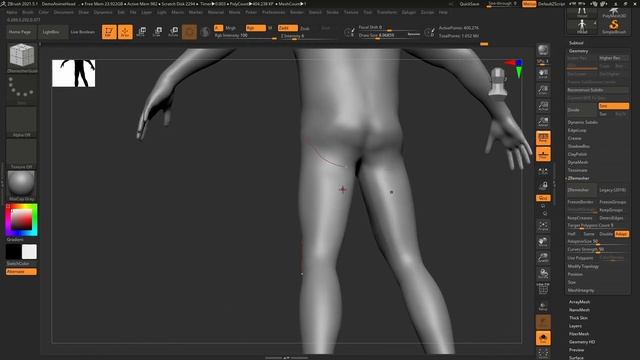Click the Rotate view icon
Screen dimensions: 640x360
(543, 274)
